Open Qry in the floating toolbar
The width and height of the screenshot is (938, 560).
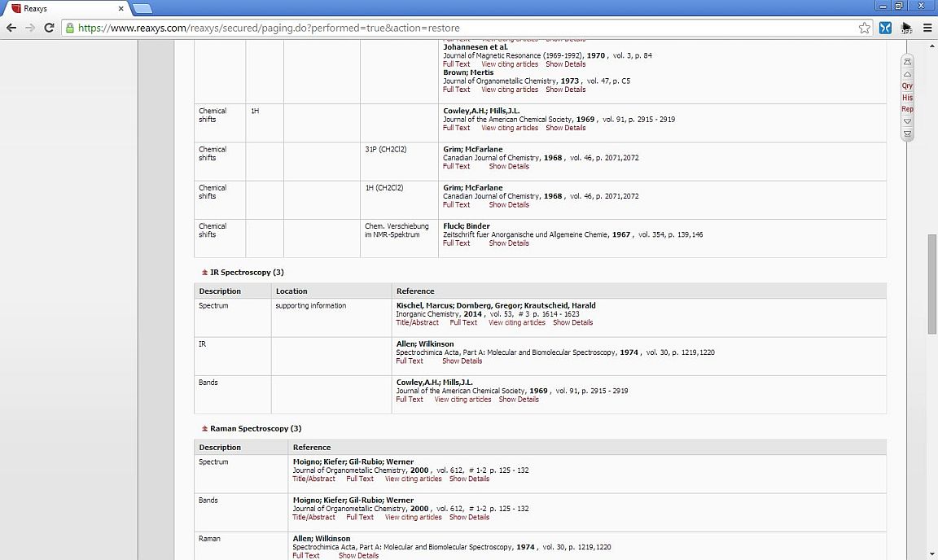pos(908,85)
